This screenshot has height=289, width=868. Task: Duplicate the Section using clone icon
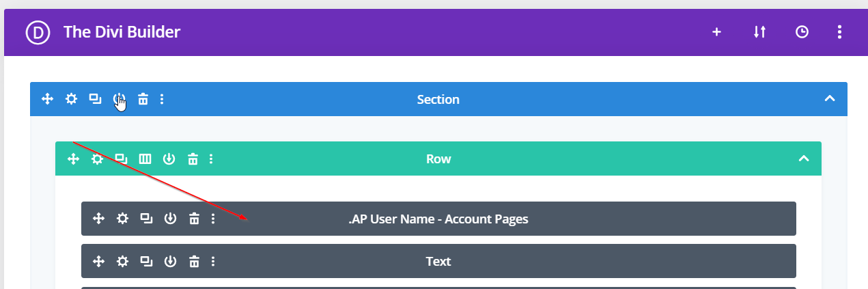(95, 99)
